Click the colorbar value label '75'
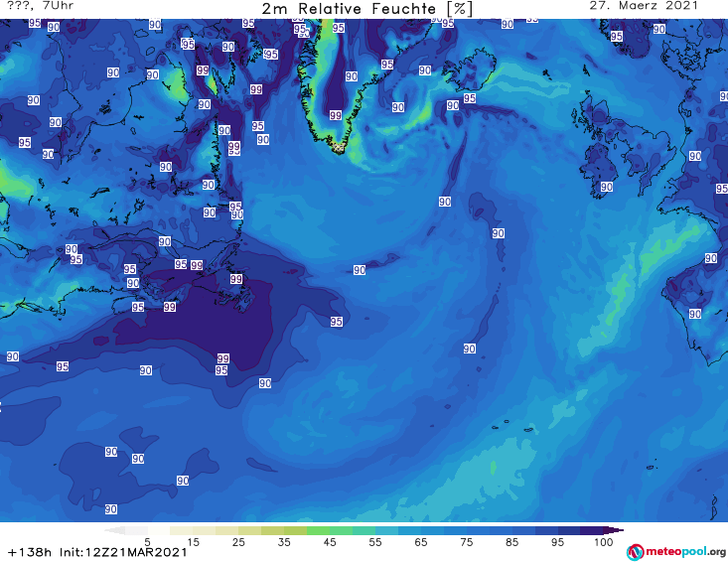The height and width of the screenshot is (562, 728). pos(466,542)
